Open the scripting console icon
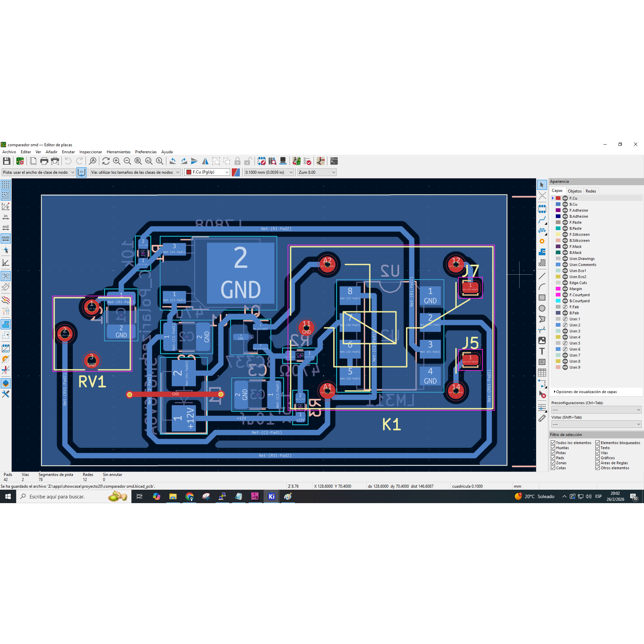Screen dimensions: 644x644 [x=334, y=161]
